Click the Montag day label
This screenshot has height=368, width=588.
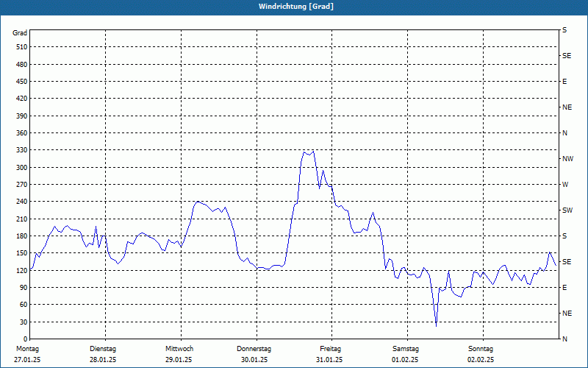click(27, 349)
